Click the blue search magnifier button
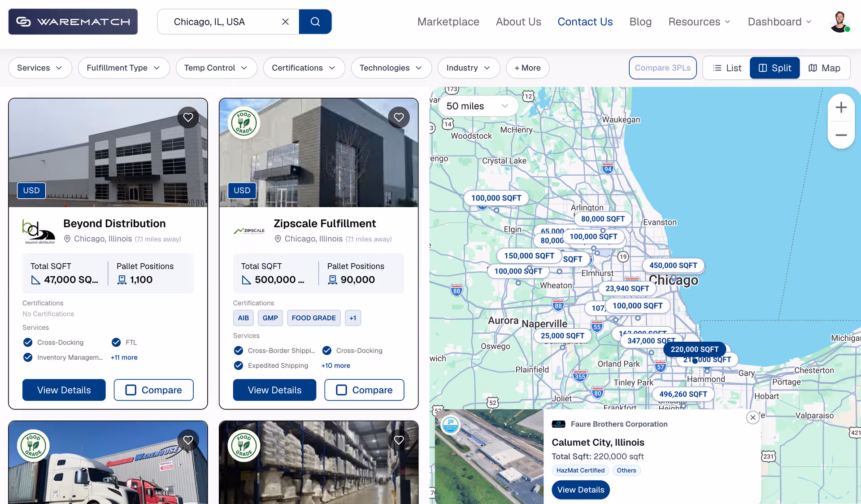Image resolution: width=861 pixels, height=504 pixels. click(x=315, y=22)
